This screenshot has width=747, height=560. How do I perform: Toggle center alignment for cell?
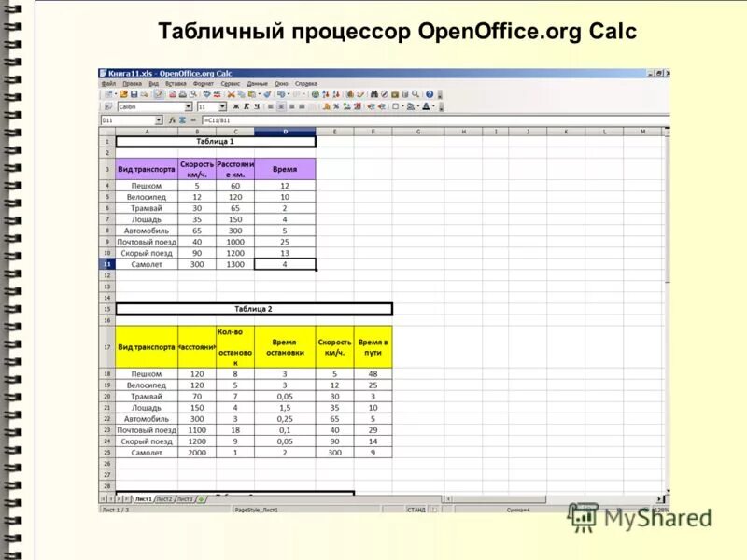279,109
